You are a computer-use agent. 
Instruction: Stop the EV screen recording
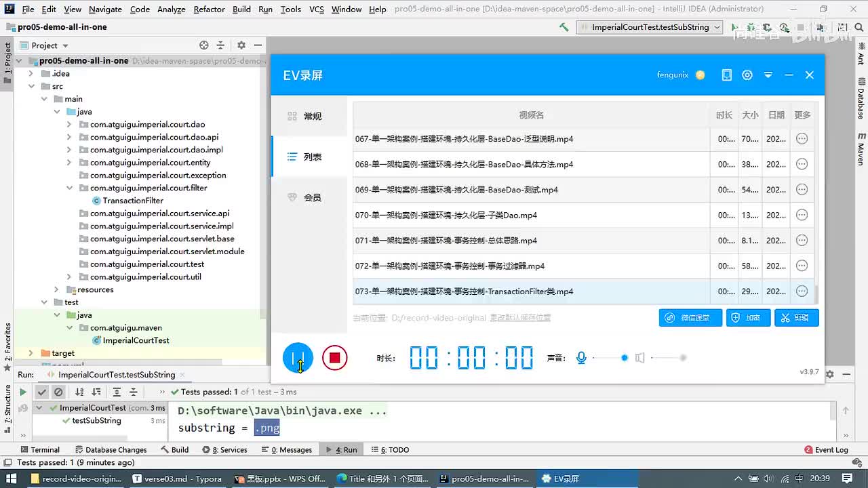pos(334,358)
